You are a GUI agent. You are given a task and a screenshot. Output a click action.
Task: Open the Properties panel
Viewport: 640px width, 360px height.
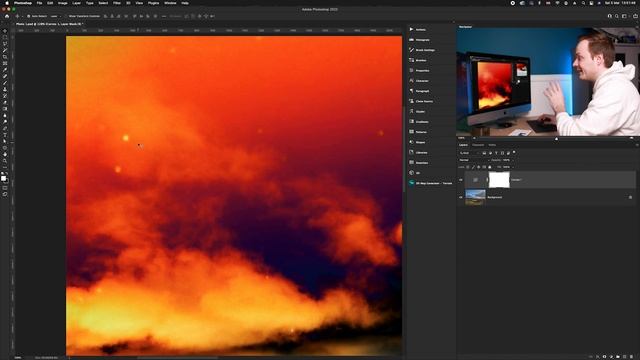tap(420, 71)
